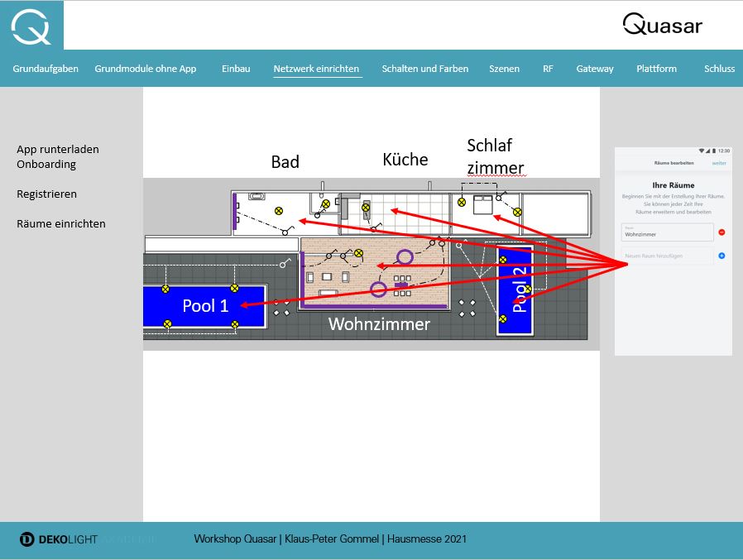743x560 pixels.
Task: Click the yellow lamp symbol in the Bad room
Action: pos(279,211)
